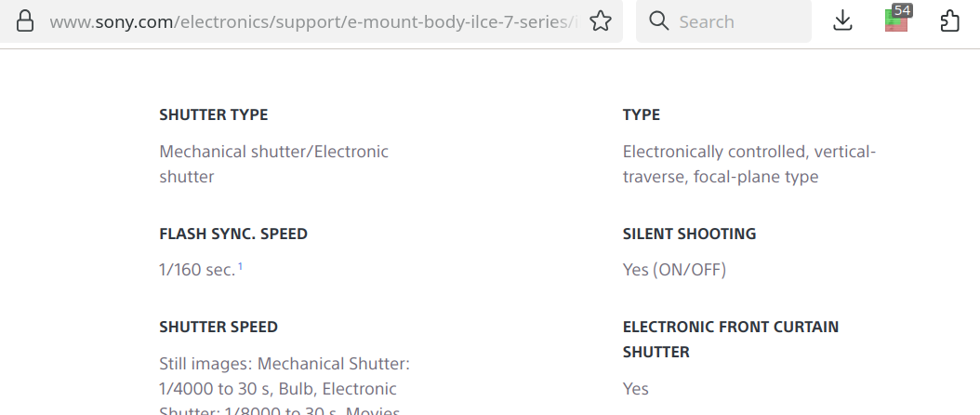The height and width of the screenshot is (415, 980).
Task: Click the TYPE heading
Action: (642, 114)
